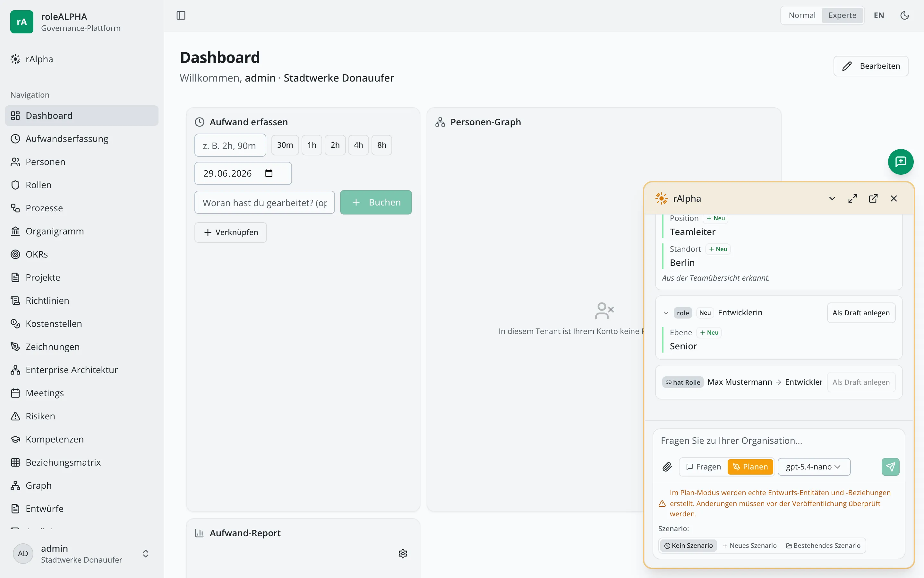Screen dimensions: 924x578
Task: Open Kompetenzen section
Action: tap(82, 439)
